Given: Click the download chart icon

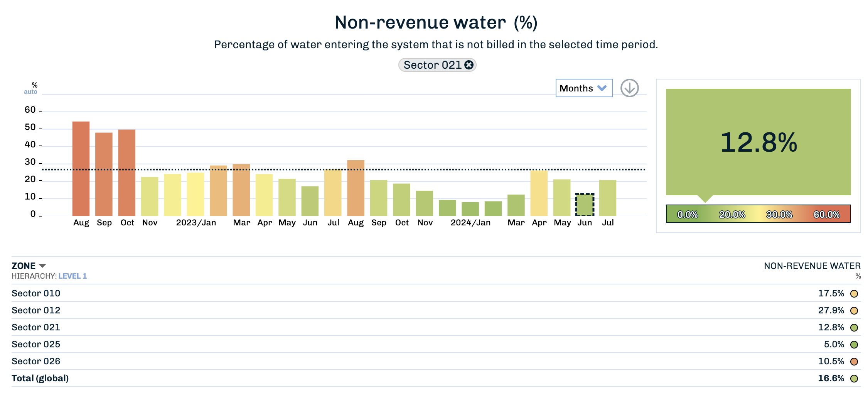Looking at the screenshot, I should (x=629, y=88).
